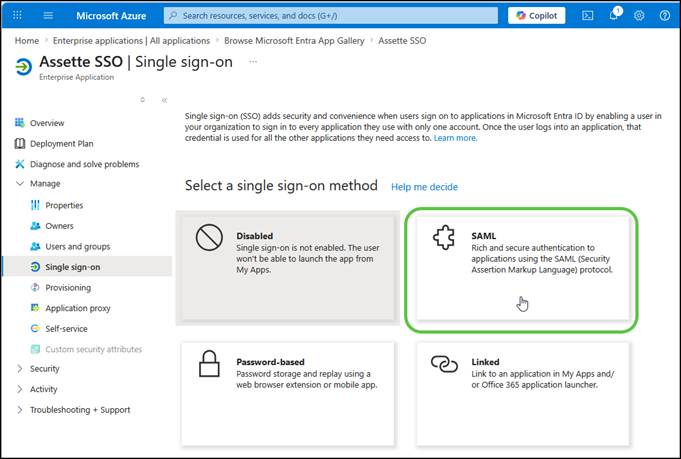Open Enterprise applications breadcrumb link
The height and width of the screenshot is (459, 681).
131,41
